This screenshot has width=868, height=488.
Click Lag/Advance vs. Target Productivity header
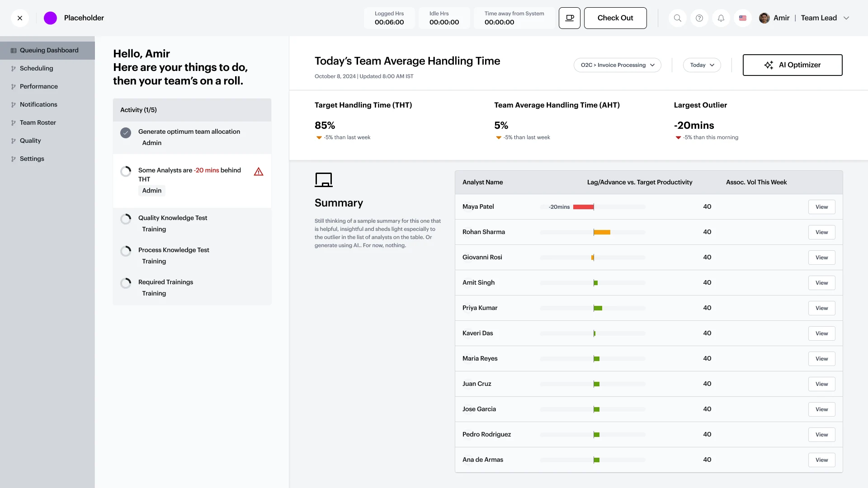640,183
